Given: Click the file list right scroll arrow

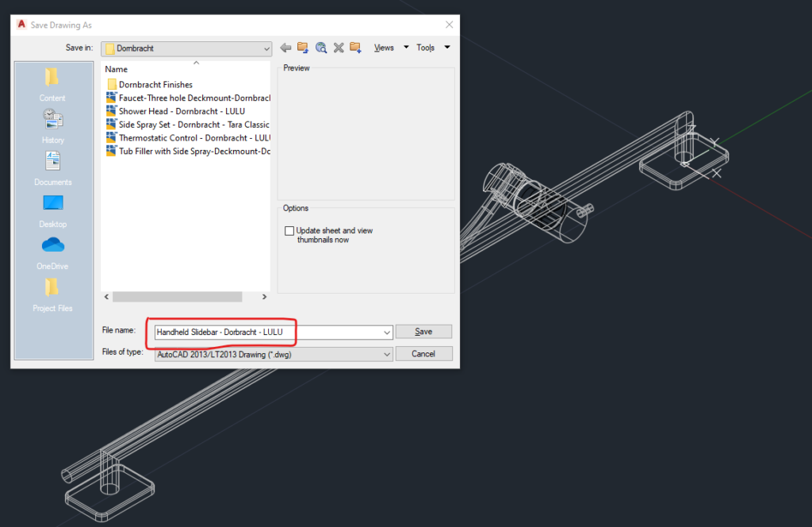Looking at the screenshot, I should point(264,296).
